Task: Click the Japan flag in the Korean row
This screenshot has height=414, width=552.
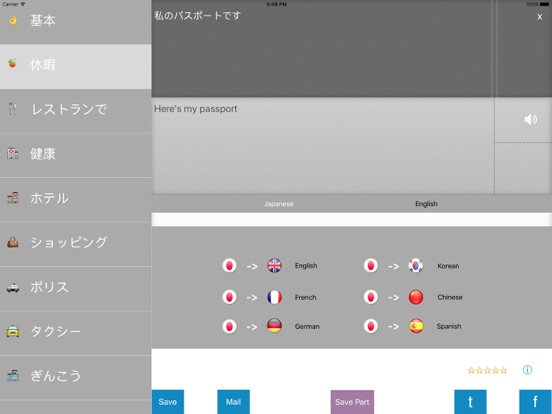Action: coord(371,266)
